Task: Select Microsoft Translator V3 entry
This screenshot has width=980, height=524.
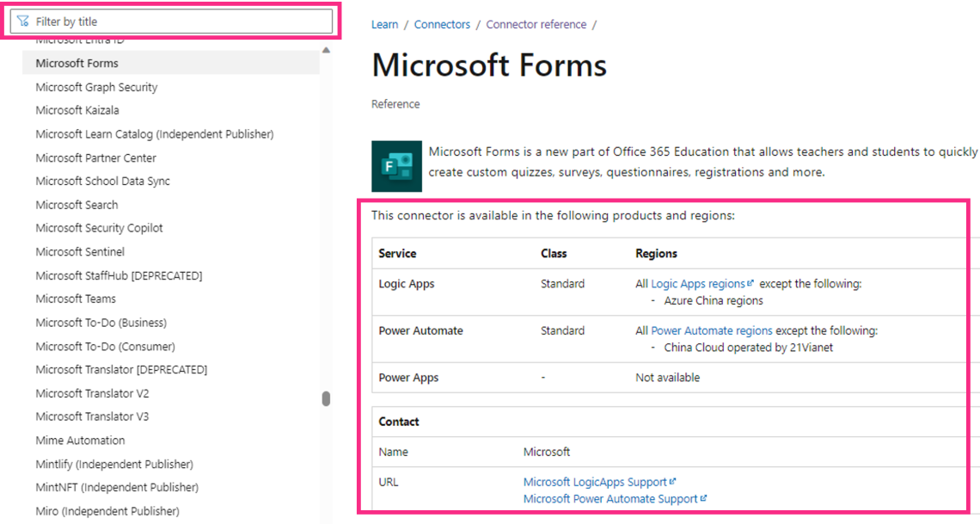Action: [92, 416]
